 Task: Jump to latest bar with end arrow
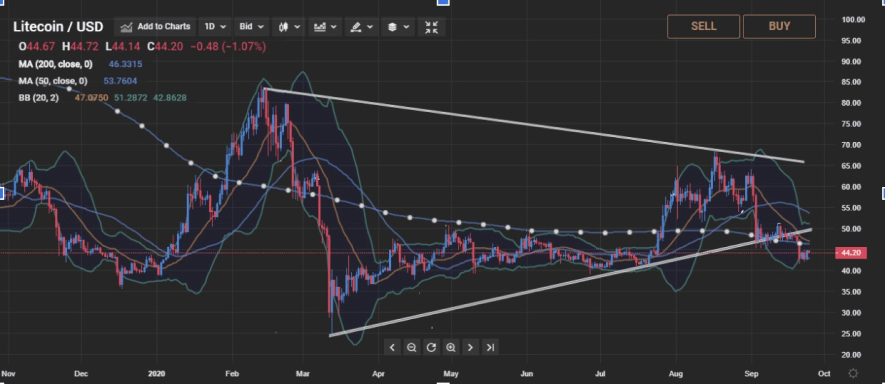pos(490,347)
